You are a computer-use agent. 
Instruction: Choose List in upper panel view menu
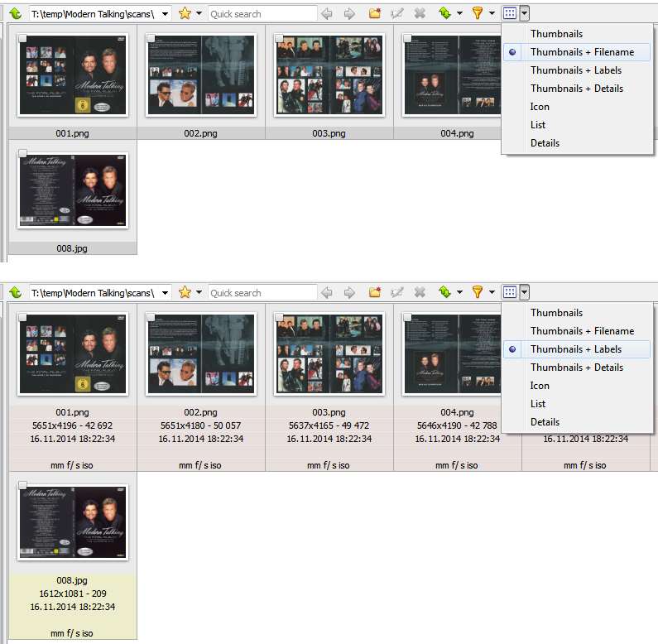point(577,125)
